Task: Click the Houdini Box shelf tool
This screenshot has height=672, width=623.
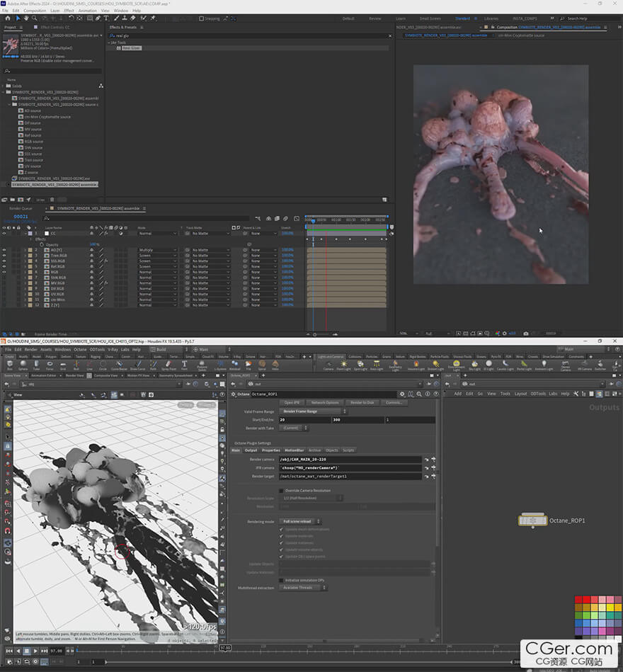Action: pyautogui.click(x=10, y=365)
